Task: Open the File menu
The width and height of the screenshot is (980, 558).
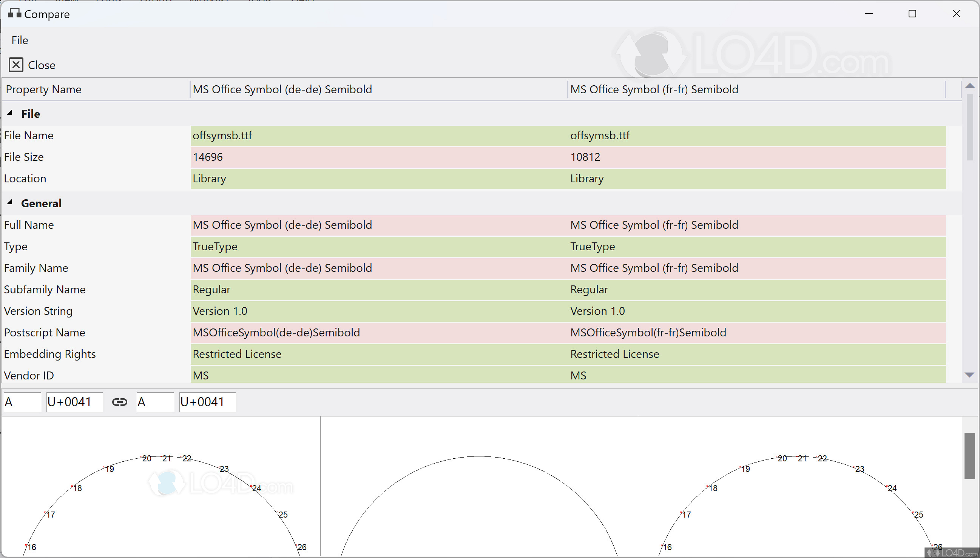Action: [20, 40]
